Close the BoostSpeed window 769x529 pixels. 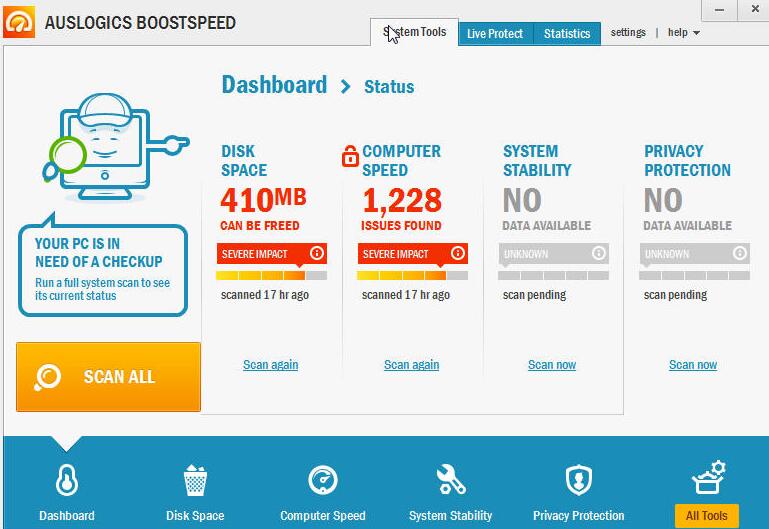point(755,9)
